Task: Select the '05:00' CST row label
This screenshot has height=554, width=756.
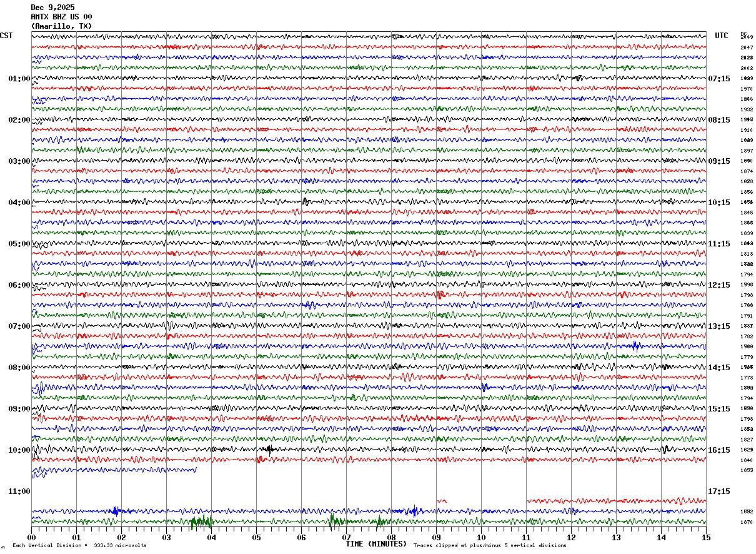Action: (x=19, y=244)
